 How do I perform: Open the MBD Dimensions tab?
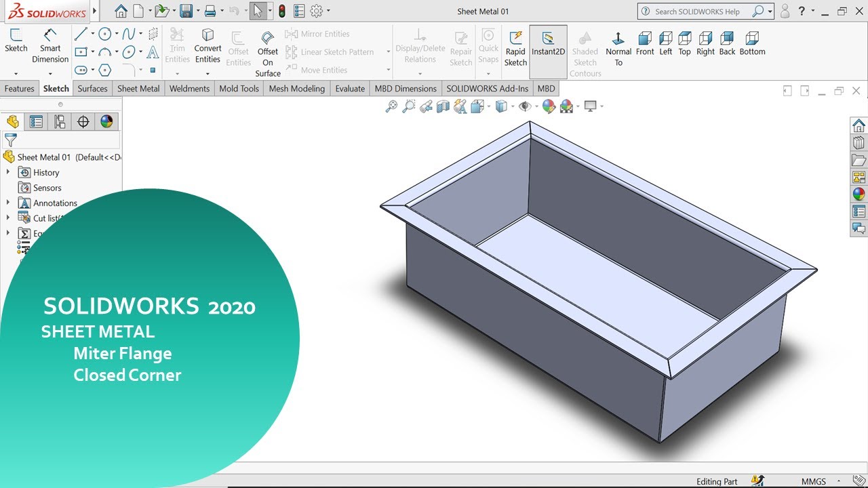(x=406, y=88)
